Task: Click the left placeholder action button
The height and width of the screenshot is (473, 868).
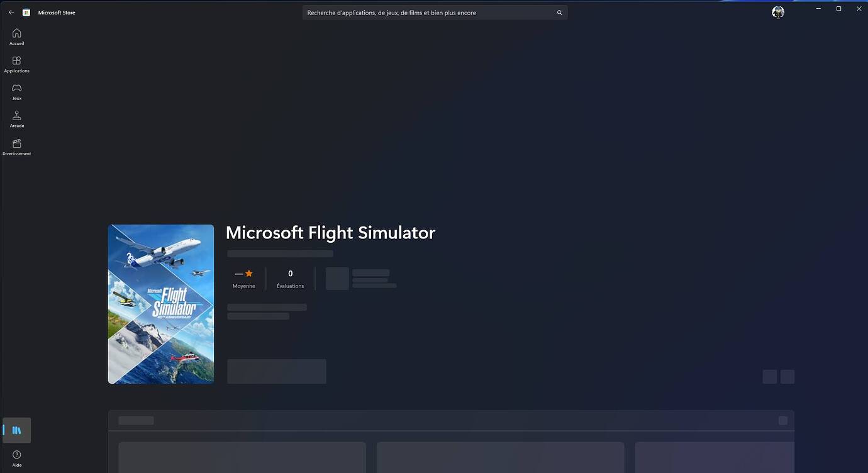Action: 769,376
